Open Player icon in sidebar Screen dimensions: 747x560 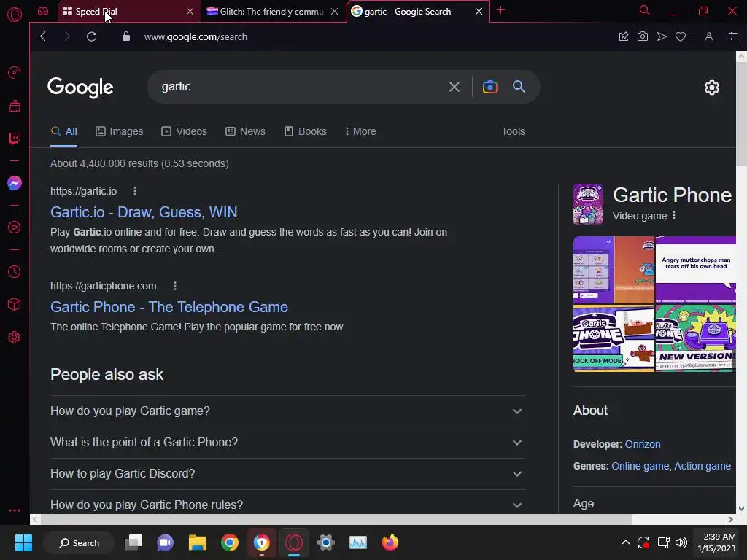(15, 227)
